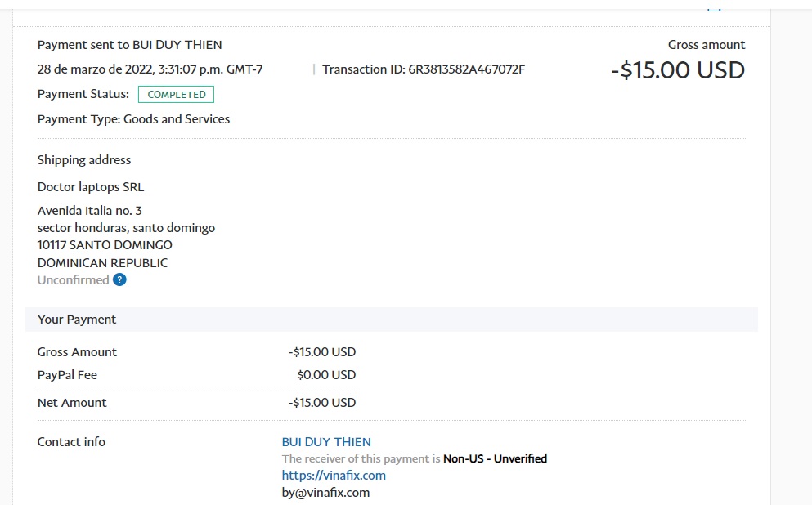Click the Avenida Italia no. 3 address line
Screen dimensions: 812x505
pyautogui.click(x=90, y=211)
